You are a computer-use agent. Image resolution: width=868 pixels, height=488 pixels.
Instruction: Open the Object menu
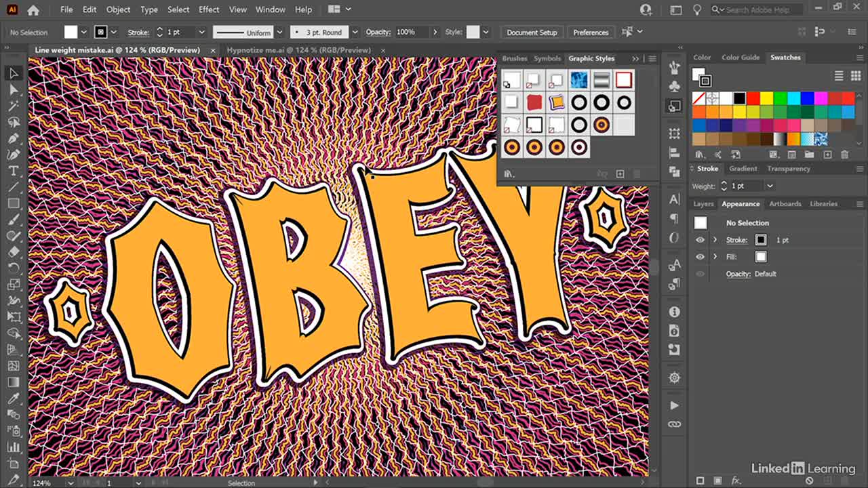[x=119, y=9]
